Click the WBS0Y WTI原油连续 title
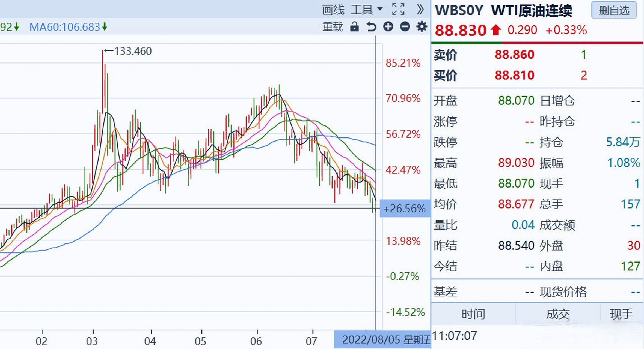The width and height of the screenshot is (644, 349). (503, 11)
